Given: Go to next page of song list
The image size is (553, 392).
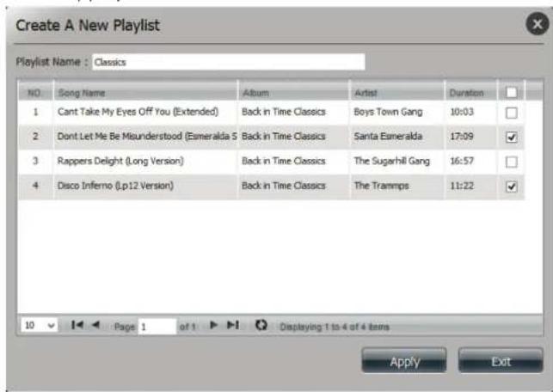Looking at the screenshot, I should pos(213,325).
